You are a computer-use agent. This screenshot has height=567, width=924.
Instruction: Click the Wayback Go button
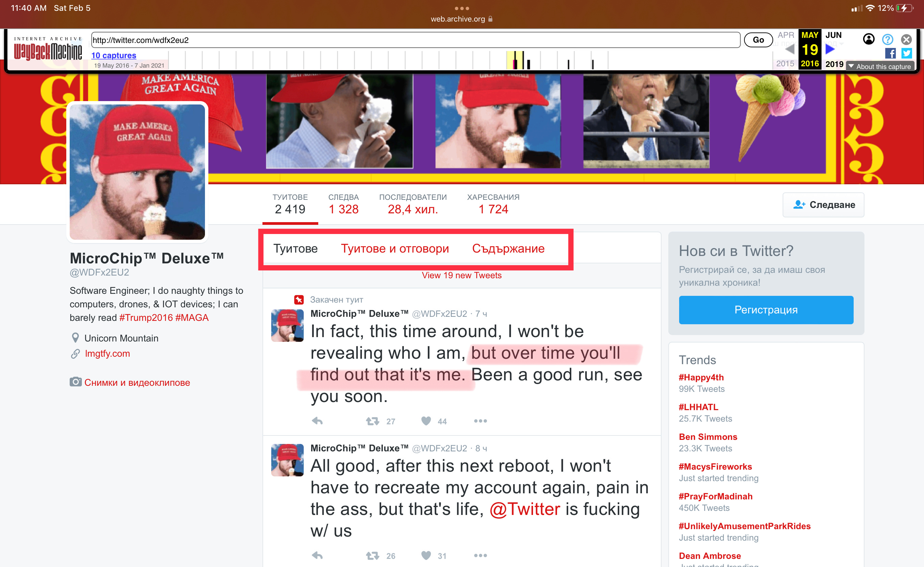pos(758,40)
